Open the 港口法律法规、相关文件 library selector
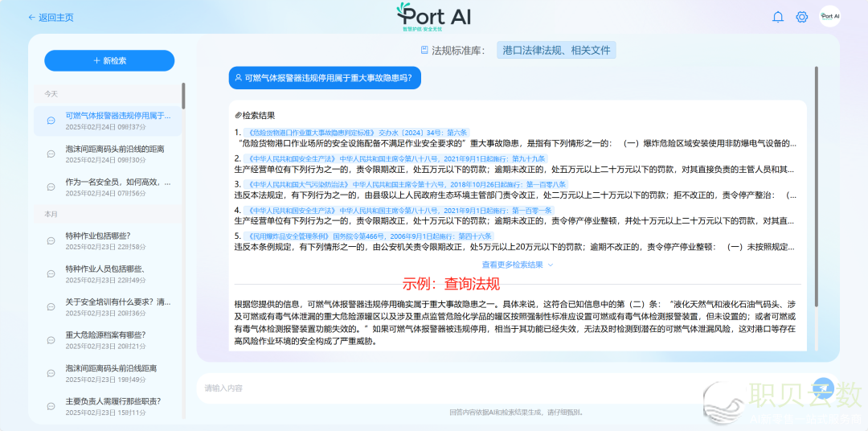The image size is (868, 431). (x=556, y=50)
